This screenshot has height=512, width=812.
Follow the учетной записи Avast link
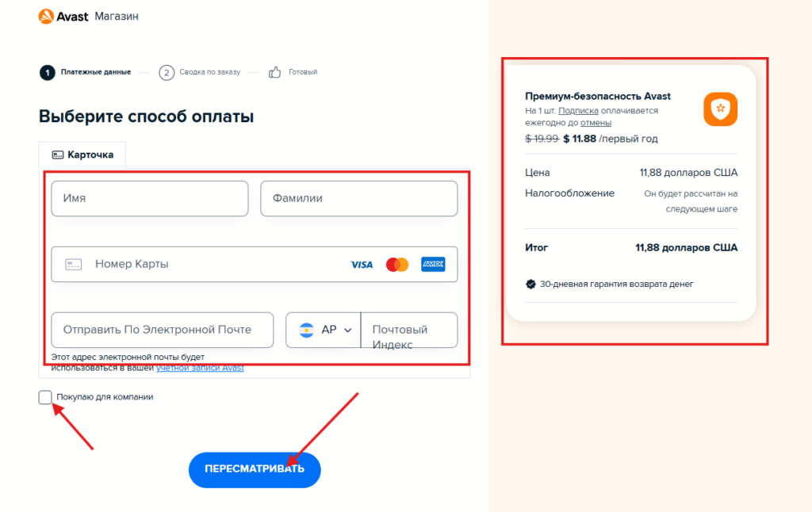[200, 368]
